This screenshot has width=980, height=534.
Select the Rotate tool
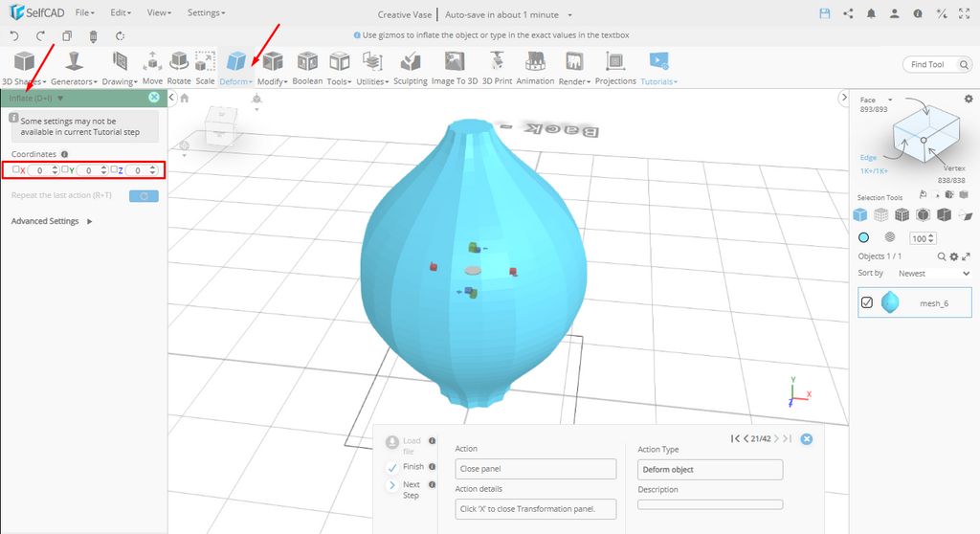click(x=179, y=68)
